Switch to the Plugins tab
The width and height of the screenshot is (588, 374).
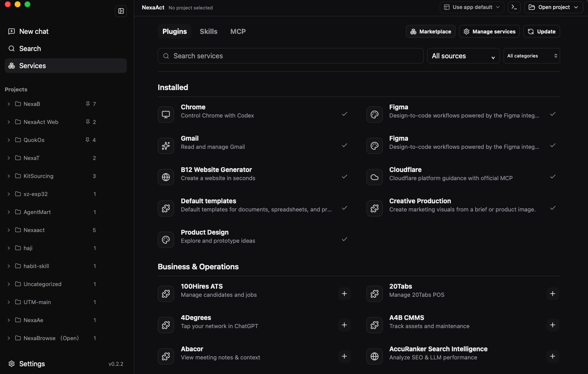coord(174,31)
